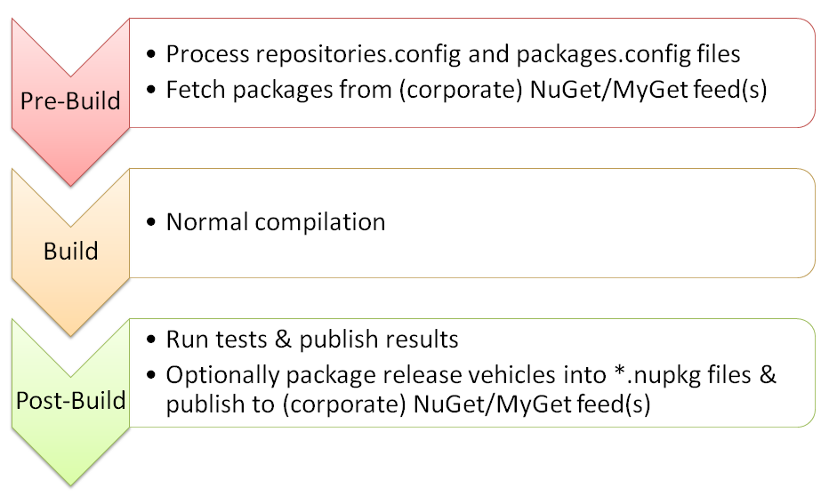Click 'Optionally package release vehicles' line
837x504 pixels.
471,375
